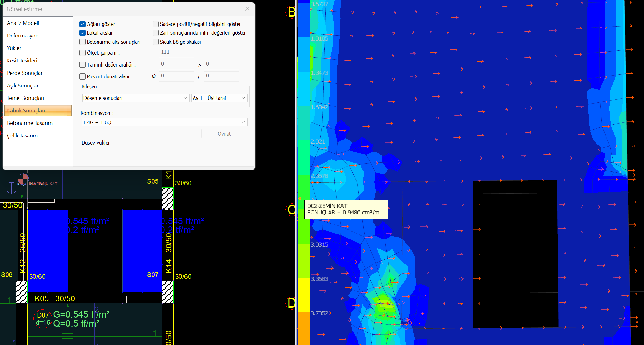The image size is (644, 345).
Task: Uncheck the Ağları göster checkbox
Action: [x=83, y=24]
